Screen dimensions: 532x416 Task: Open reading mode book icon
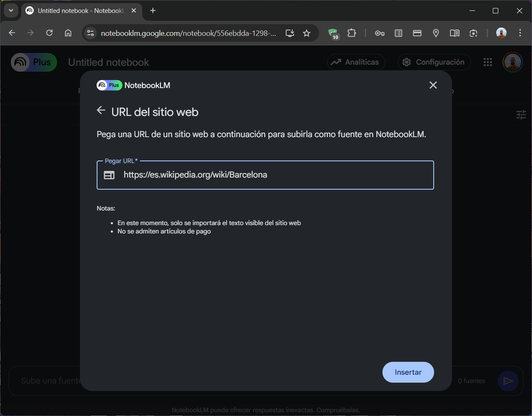click(455, 33)
